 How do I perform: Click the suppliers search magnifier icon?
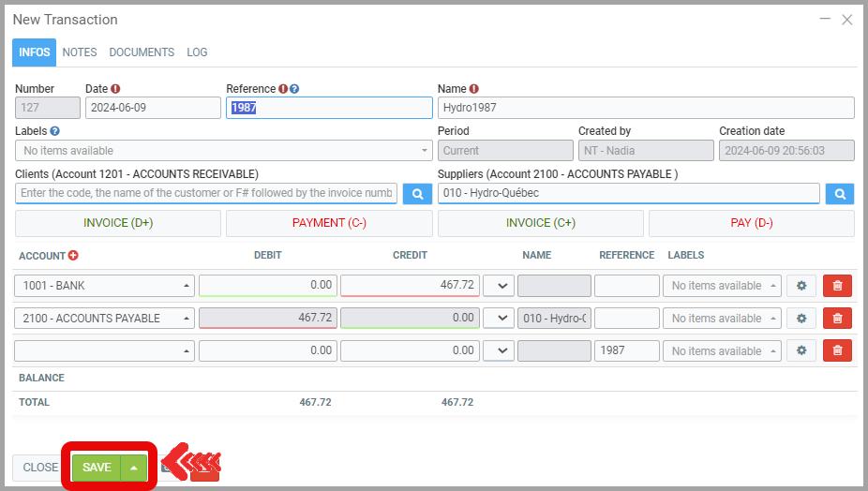(840, 194)
